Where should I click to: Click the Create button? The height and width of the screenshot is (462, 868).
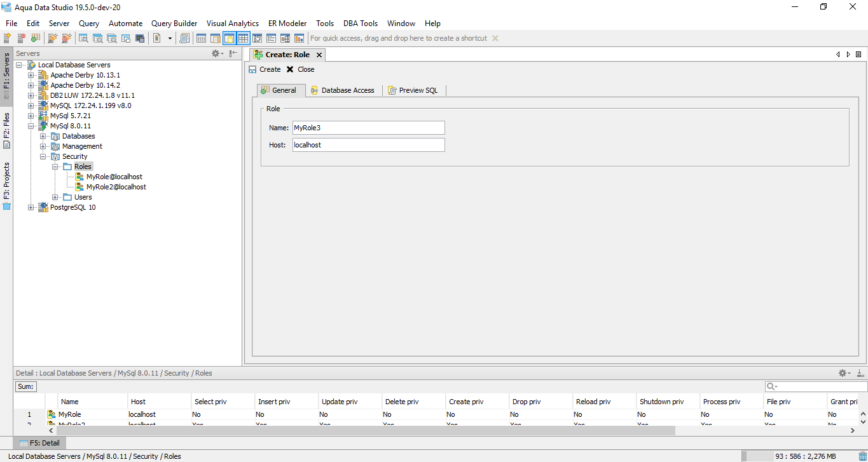click(265, 69)
